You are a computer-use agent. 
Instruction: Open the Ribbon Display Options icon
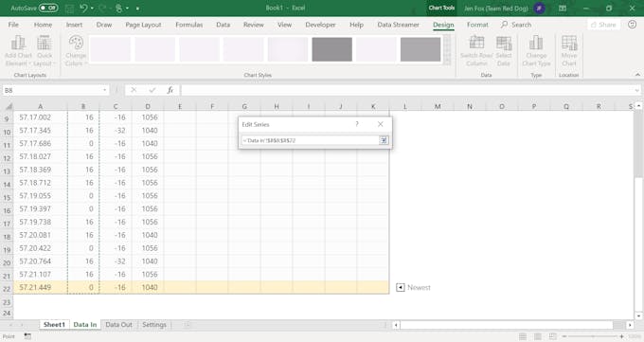coord(563,8)
